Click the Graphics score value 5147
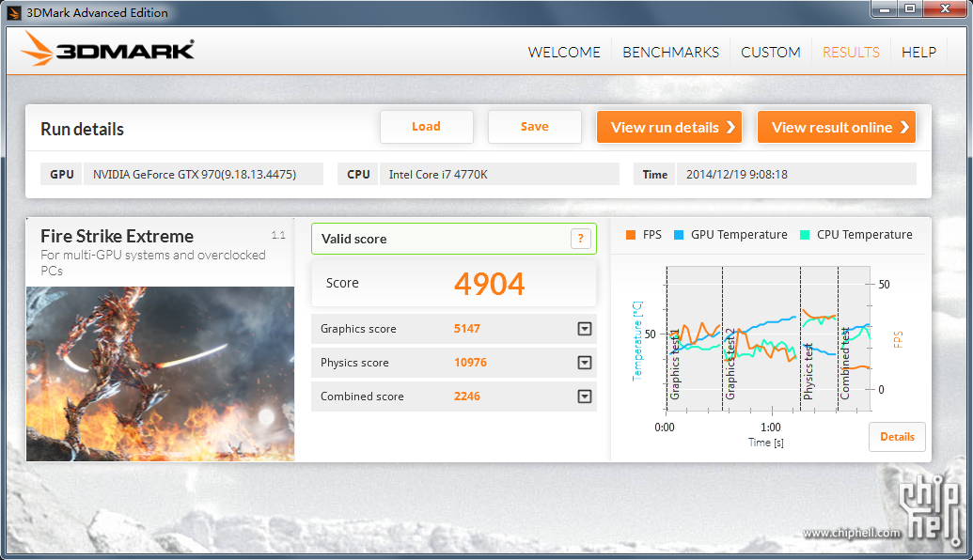 coord(466,329)
